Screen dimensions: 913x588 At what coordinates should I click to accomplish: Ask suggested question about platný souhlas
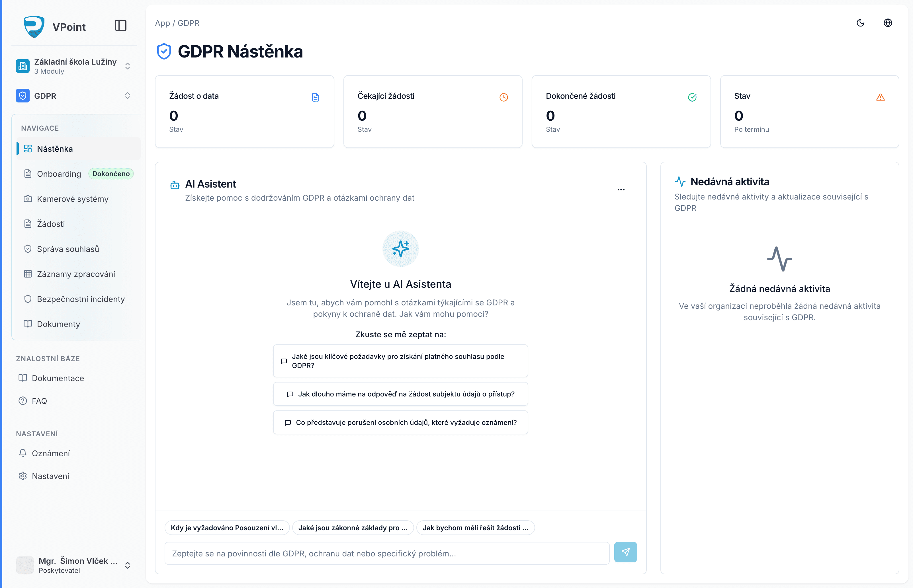tap(400, 361)
